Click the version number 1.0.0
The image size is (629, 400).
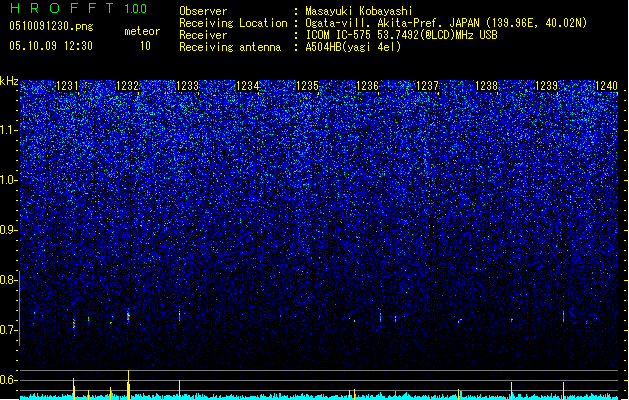click(136, 9)
